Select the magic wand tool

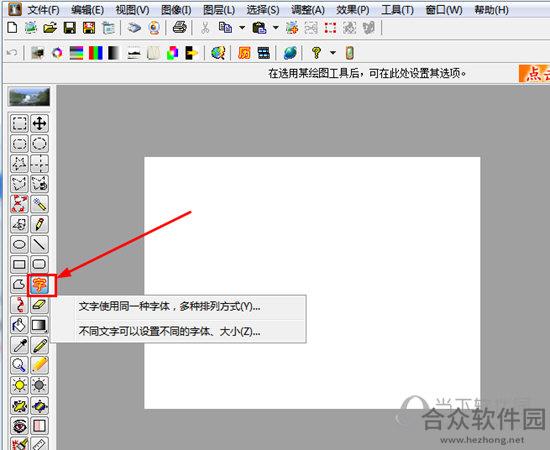click(x=39, y=204)
